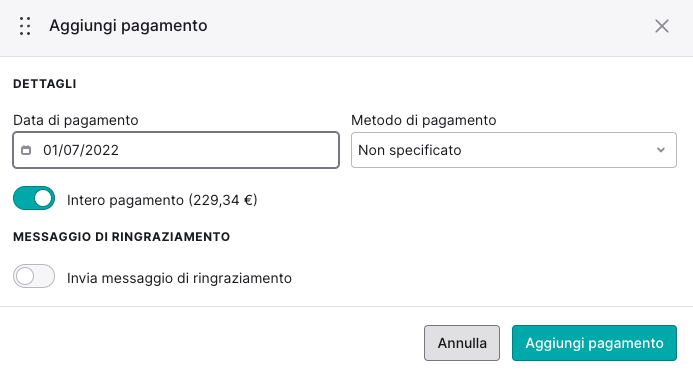Disable the Intero pagamento toggle

point(34,198)
